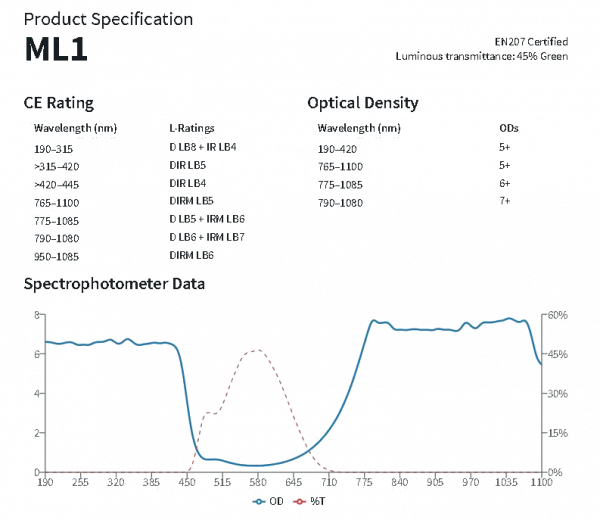This screenshot has height=520, width=600.
Task: Click the Optical Density section heading
Action: pos(362,103)
